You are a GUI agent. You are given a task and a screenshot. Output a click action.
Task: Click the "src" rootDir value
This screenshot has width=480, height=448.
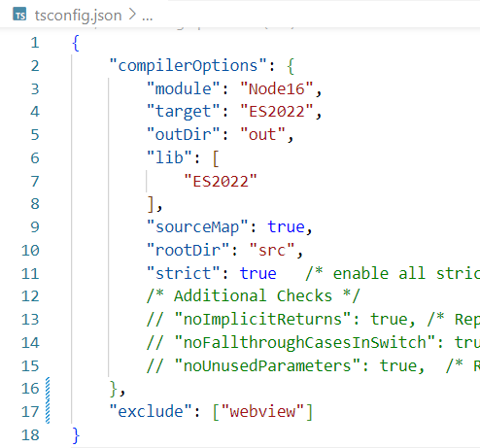point(272,250)
